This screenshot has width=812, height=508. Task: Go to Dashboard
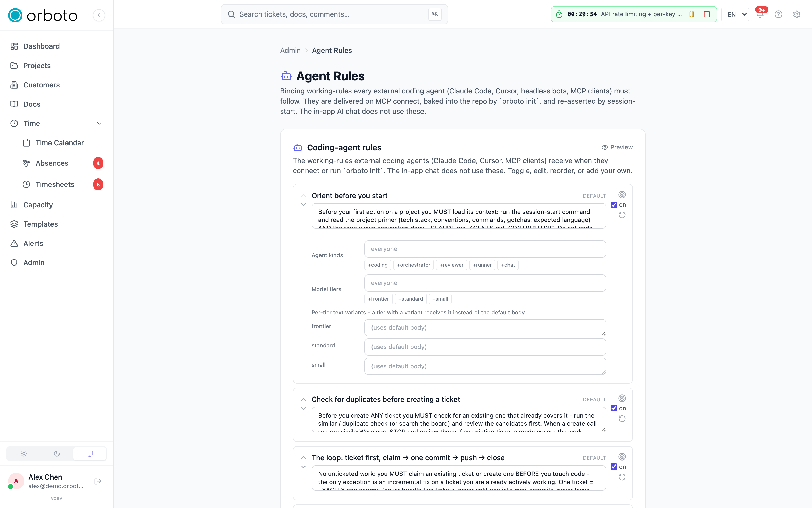56,46
